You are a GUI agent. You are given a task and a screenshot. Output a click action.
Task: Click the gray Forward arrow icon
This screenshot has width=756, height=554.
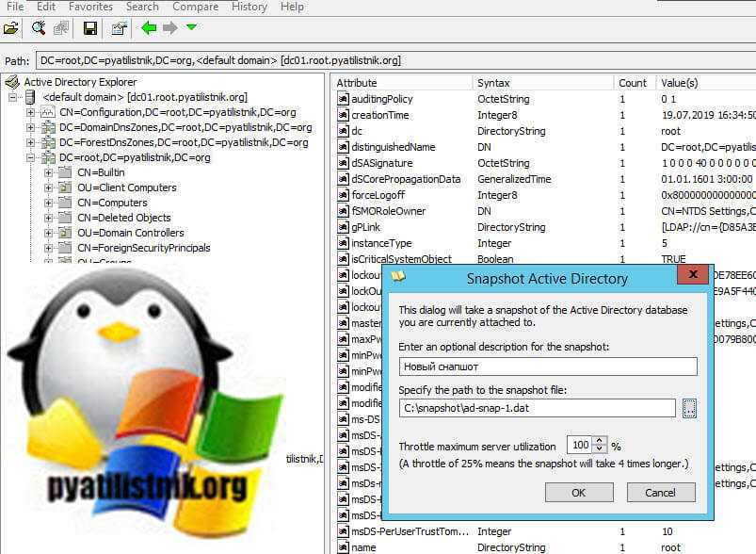[170, 28]
